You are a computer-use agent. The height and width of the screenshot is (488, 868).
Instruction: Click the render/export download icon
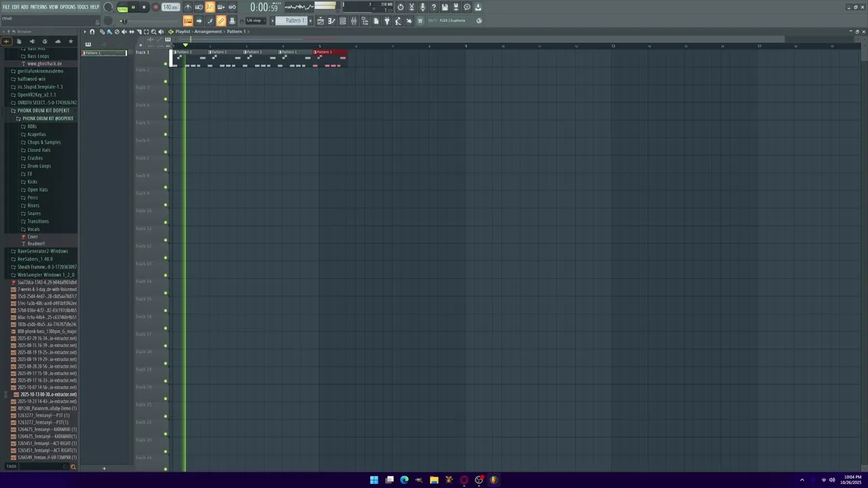coord(478,7)
